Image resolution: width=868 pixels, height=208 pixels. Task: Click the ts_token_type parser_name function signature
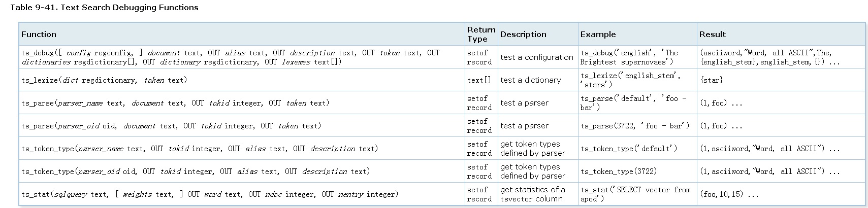(200, 149)
